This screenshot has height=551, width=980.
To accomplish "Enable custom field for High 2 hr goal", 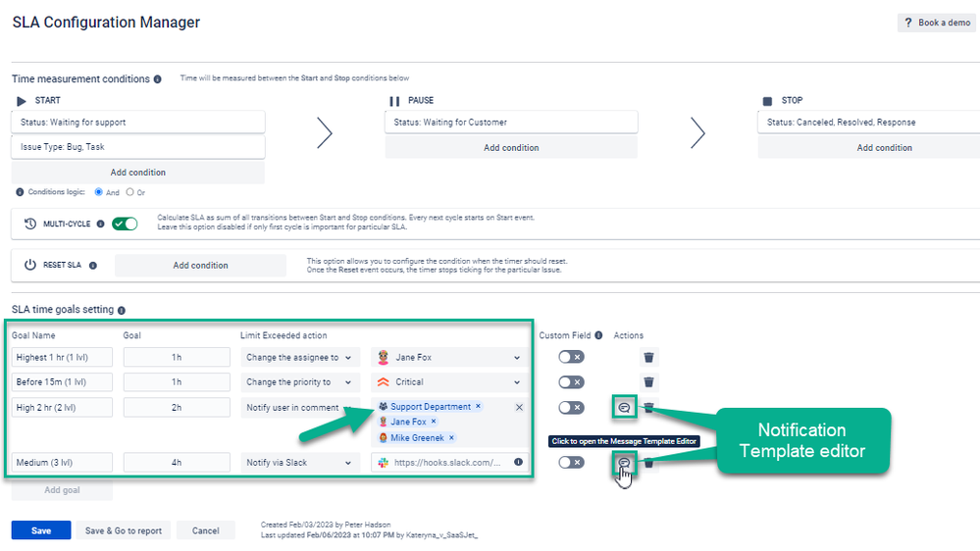I will click(x=571, y=407).
